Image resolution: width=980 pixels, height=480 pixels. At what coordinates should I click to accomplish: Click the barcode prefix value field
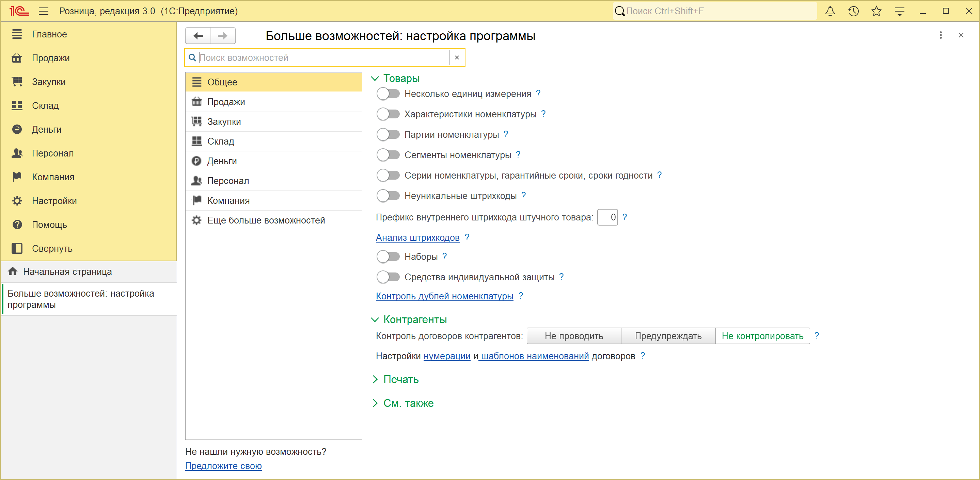pyautogui.click(x=607, y=217)
